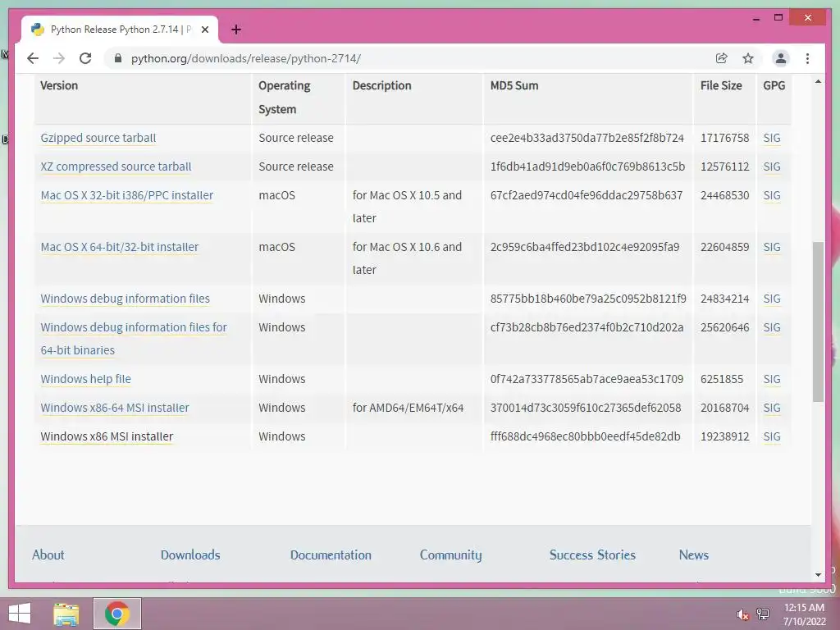The image size is (840, 630).
Task: Download Windows x86 MSI installer
Action: coord(107,436)
